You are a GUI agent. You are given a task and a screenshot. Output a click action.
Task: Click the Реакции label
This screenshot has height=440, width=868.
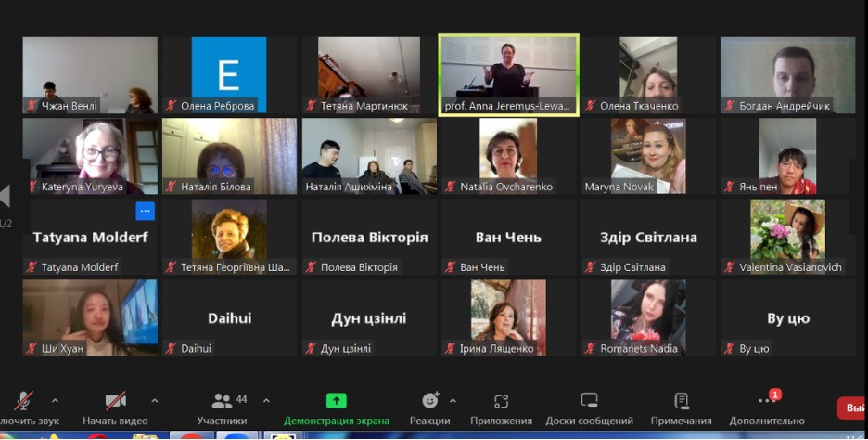click(x=429, y=421)
